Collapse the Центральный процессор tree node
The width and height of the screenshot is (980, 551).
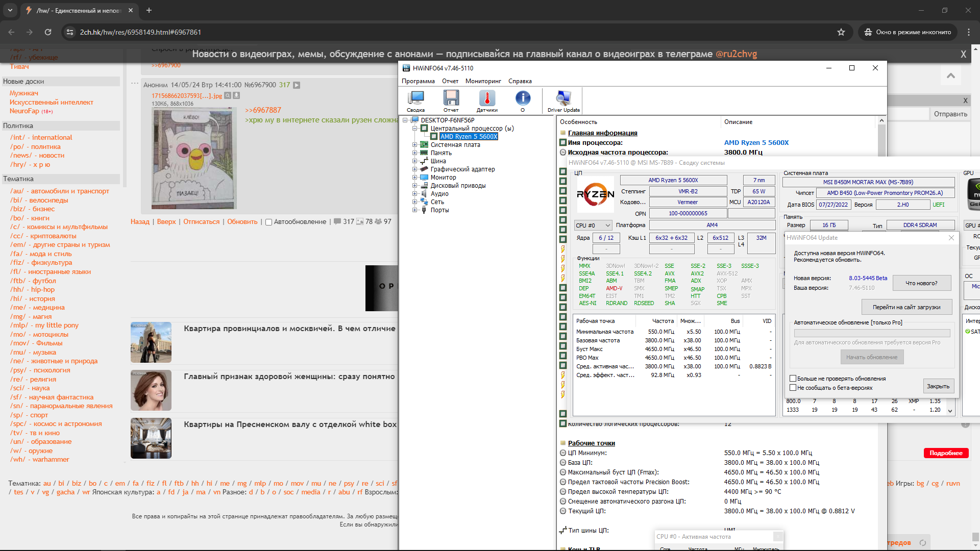(x=415, y=129)
